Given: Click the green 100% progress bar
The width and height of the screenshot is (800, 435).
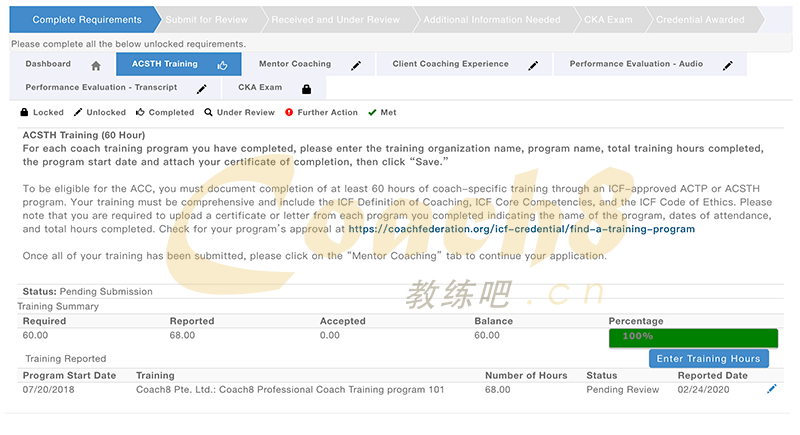Looking at the screenshot, I should [x=693, y=336].
